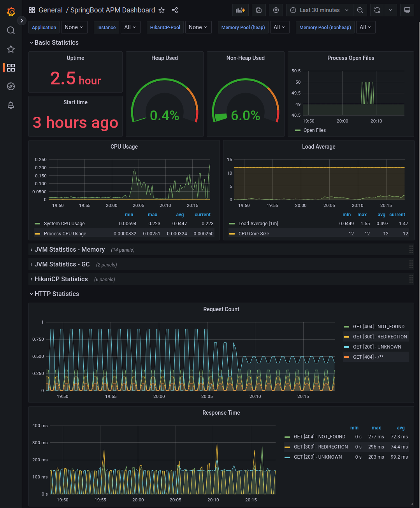Click the dashboard grid icon beside General
Screen dimensions: 420x508
[32, 10]
